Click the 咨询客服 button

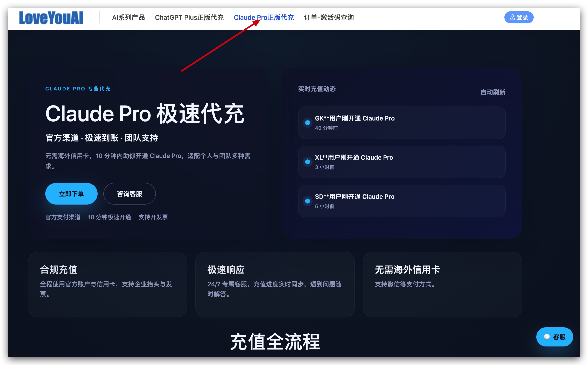tap(129, 194)
